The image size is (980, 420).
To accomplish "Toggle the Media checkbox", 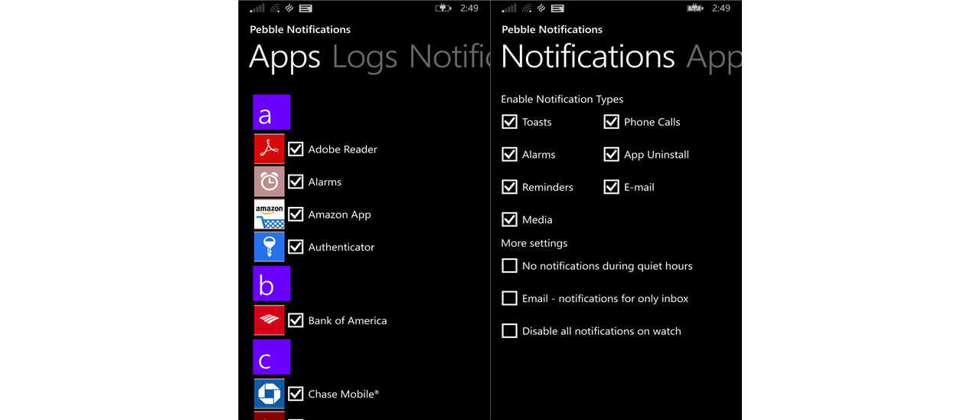I will tap(509, 219).
